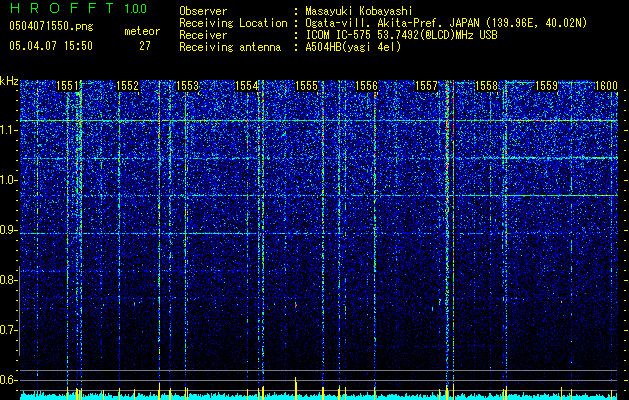The image size is (629, 400).
Task: Click the 1556 time marker
Action: (x=366, y=86)
